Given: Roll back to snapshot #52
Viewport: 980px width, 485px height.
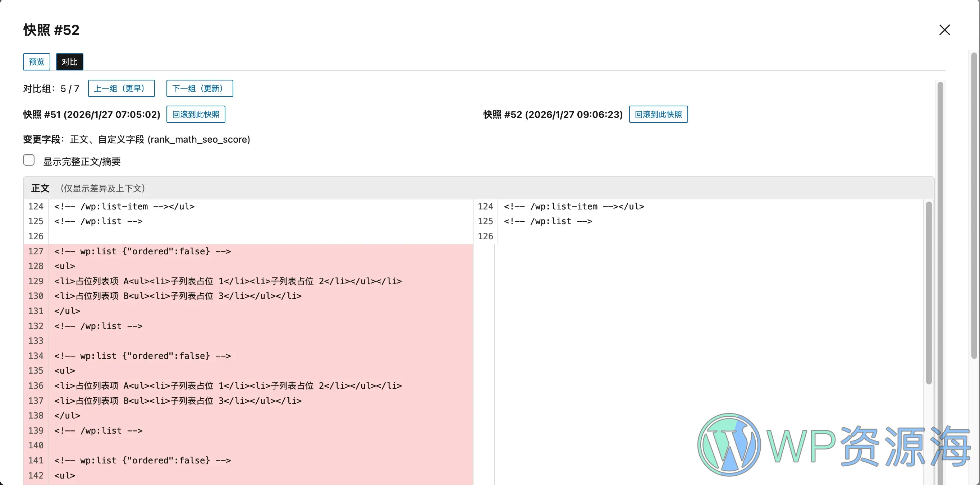Looking at the screenshot, I should point(658,114).
